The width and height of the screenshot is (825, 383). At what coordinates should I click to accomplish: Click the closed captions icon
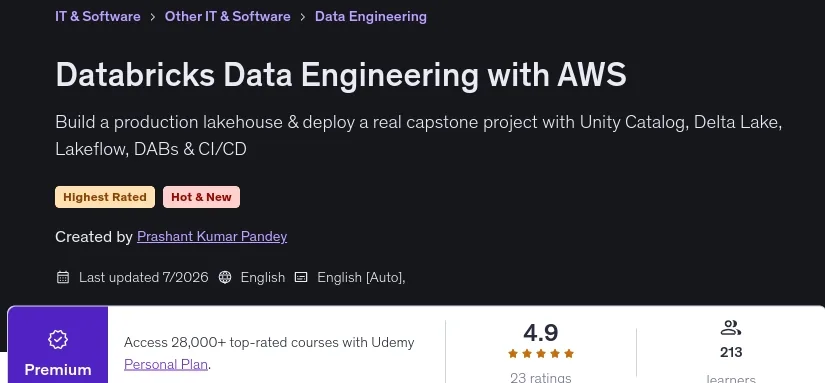pyautogui.click(x=301, y=277)
